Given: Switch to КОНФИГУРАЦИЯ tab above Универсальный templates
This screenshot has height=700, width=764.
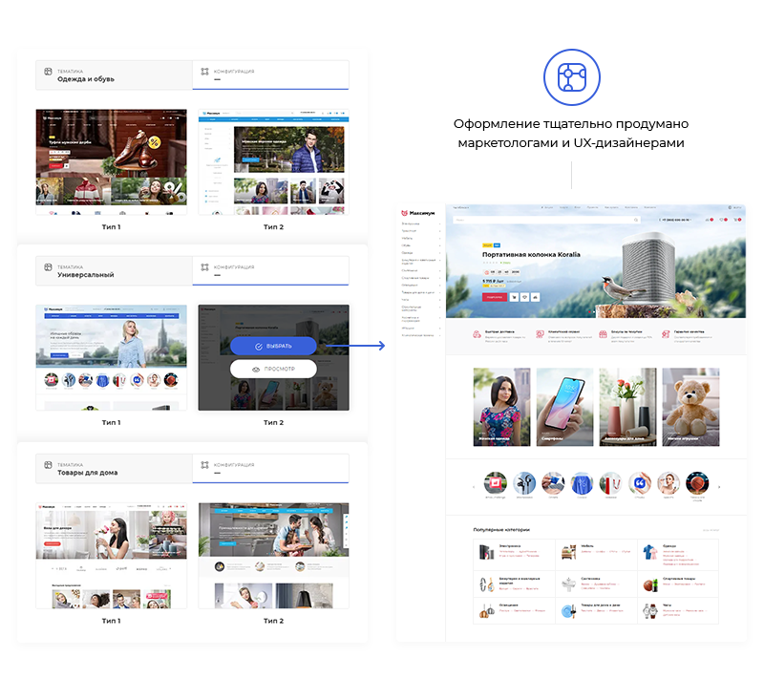Looking at the screenshot, I should coord(270,270).
